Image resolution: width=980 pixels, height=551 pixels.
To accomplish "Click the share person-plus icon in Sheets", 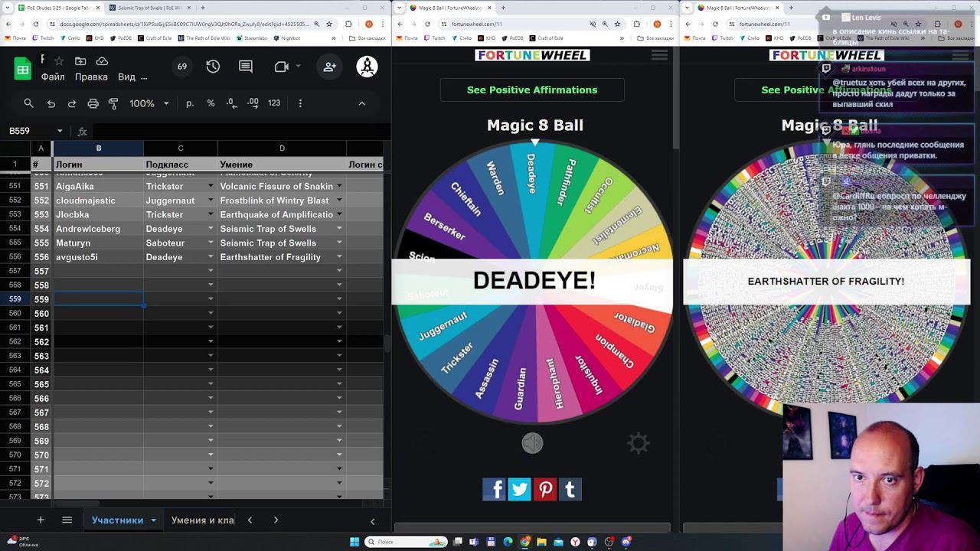I will coord(330,67).
